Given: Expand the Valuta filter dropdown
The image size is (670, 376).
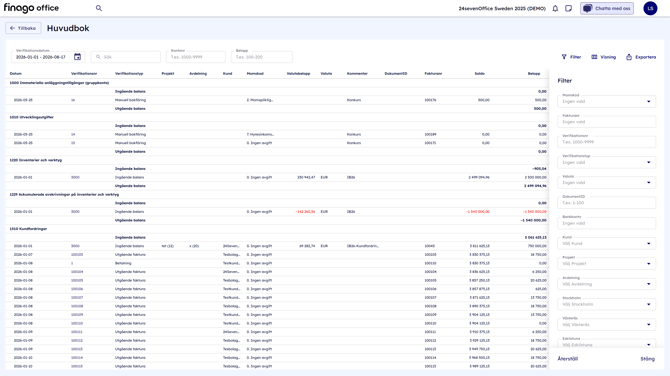Looking at the screenshot, I should tap(606, 182).
